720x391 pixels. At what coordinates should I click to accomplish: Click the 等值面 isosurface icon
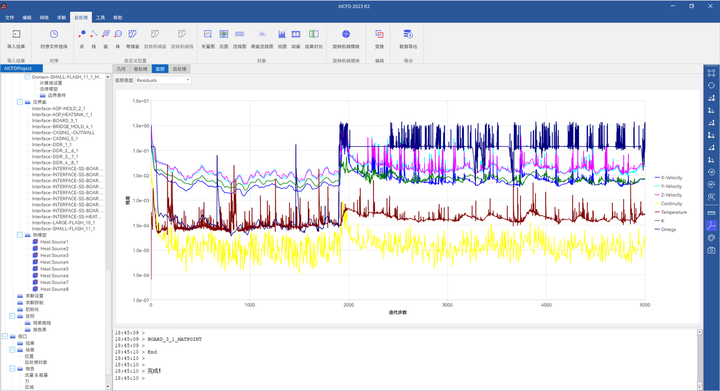(x=132, y=34)
